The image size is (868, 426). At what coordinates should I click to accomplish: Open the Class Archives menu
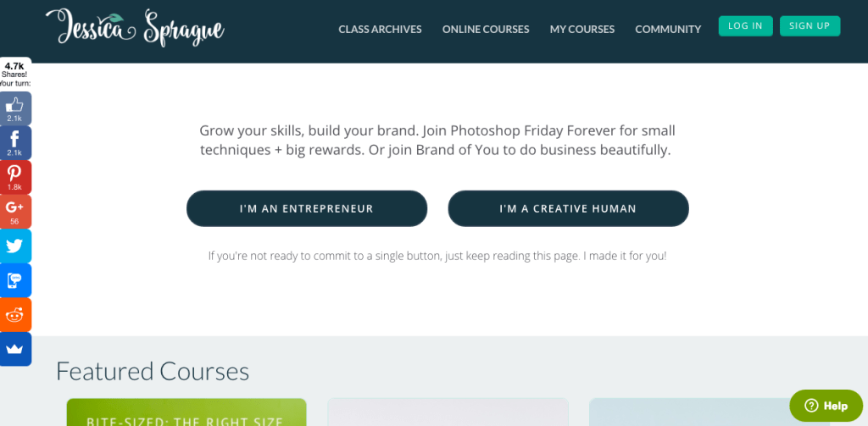pyautogui.click(x=380, y=29)
